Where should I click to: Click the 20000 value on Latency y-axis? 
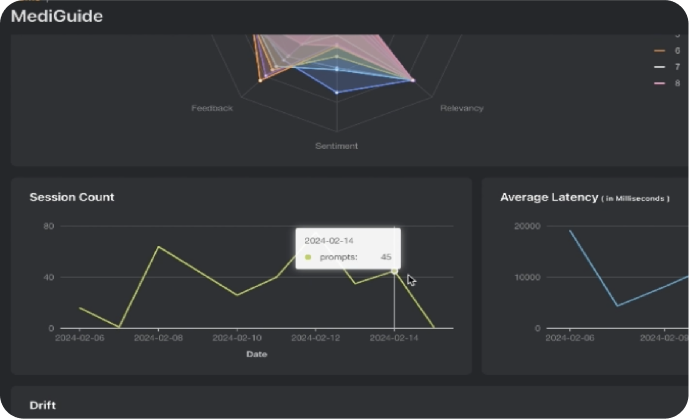tap(527, 226)
